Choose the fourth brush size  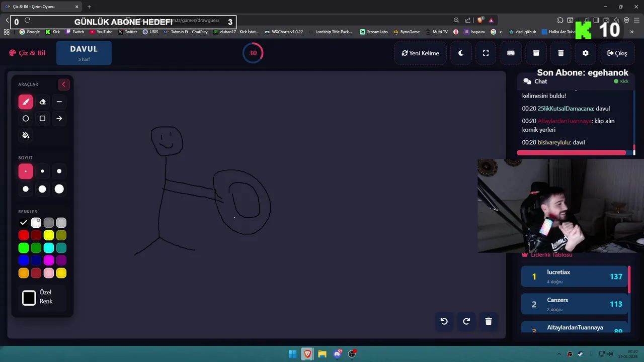point(26,189)
